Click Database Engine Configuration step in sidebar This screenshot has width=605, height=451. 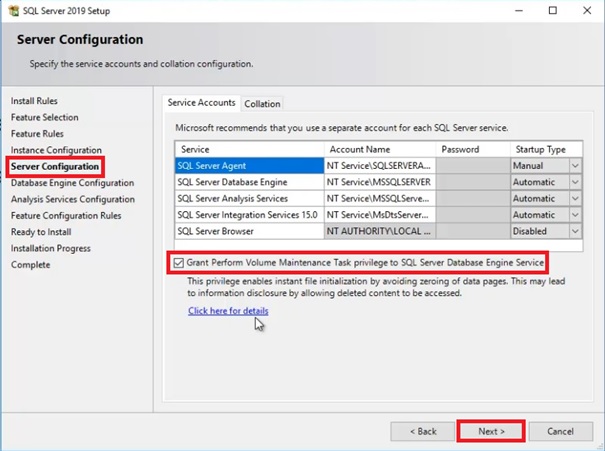72,183
